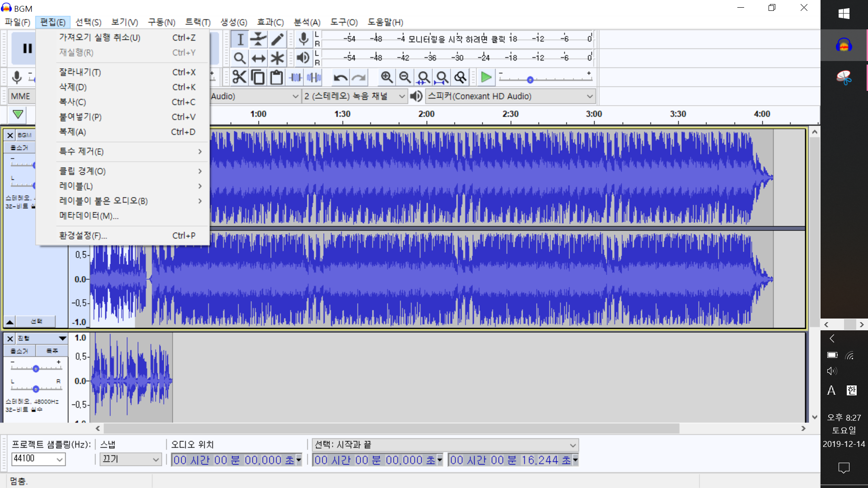Click the Undo arrow icon
Image resolution: width=868 pixels, height=488 pixels.
(x=340, y=77)
